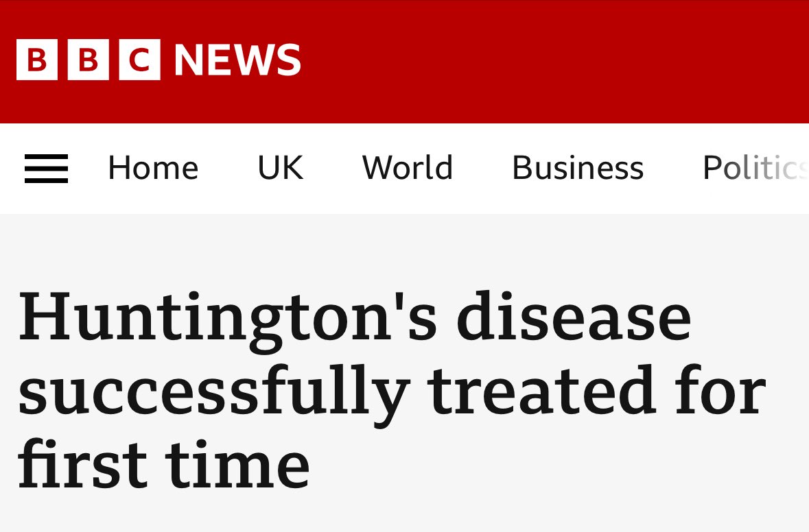Click the NEWS wordmark in the header
Image resolution: width=809 pixels, height=532 pixels.
pos(237,60)
